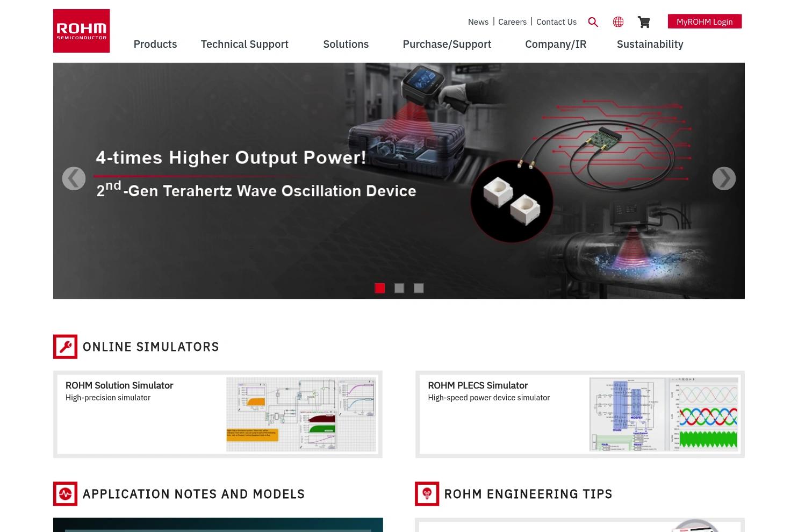Screen dimensions: 798x532
Task: Click the Online Simulators wrench icon
Action: tap(65, 347)
